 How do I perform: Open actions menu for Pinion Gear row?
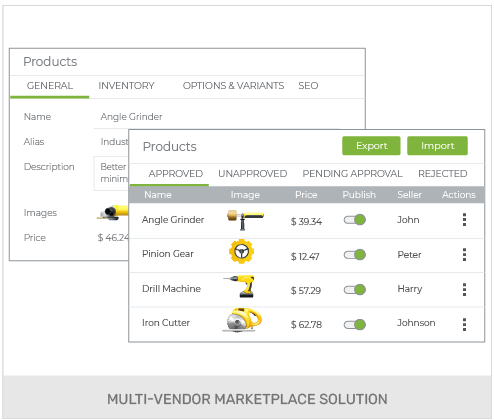coord(464,255)
